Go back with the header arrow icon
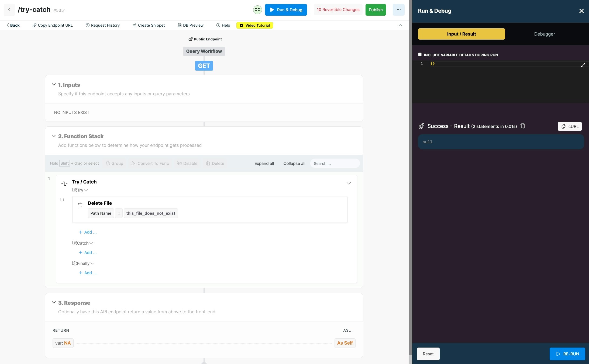Image resolution: width=589 pixels, height=364 pixels. (9, 10)
